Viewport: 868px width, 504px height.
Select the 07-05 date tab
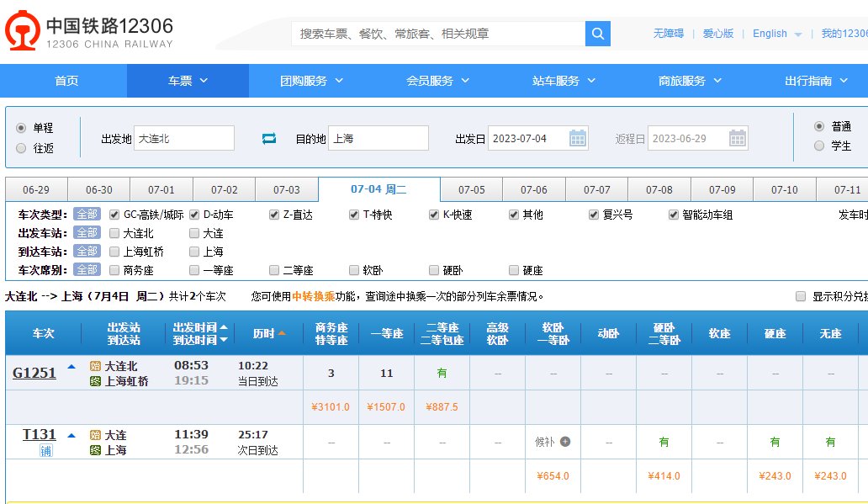coord(472,189)
